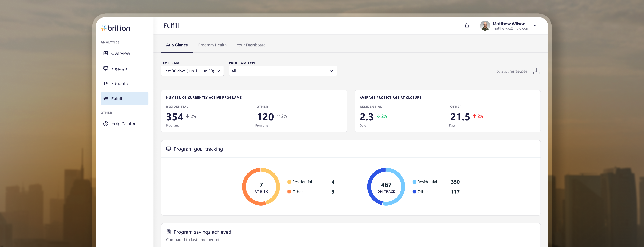
Task: Expand the user account menu chevron
Action: click(535, 26)
